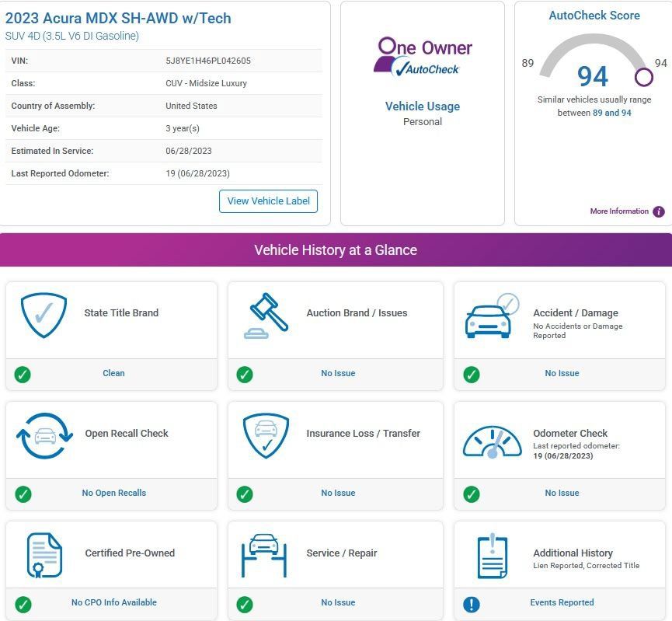Screen dimensions: 672x621
Task: Click the large 94 score number
Action: [x=593, y=76]
